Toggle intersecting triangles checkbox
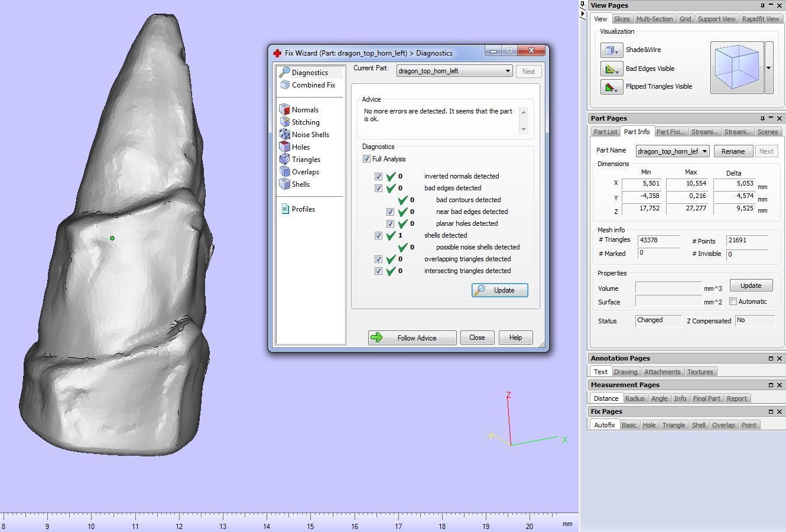786x532 pixels. click(379, 271)
